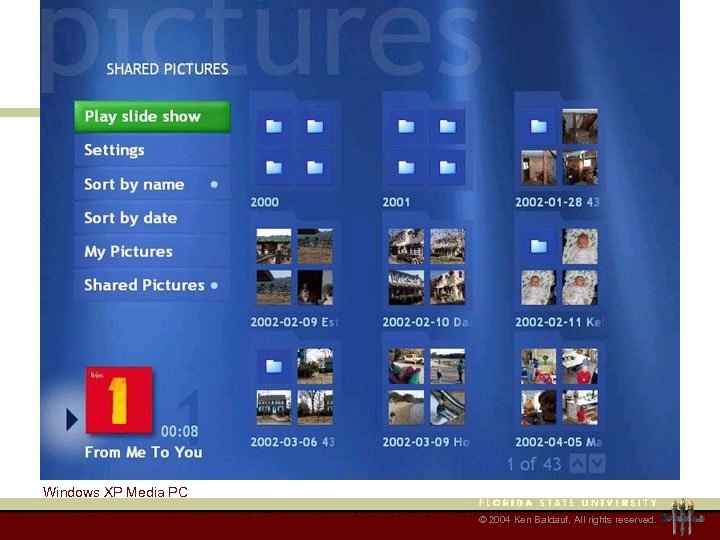Image resolution: width=720 pixels, height=540 pixels.
Task: Open Settings in the pictures menu
Action: [152, 150]
